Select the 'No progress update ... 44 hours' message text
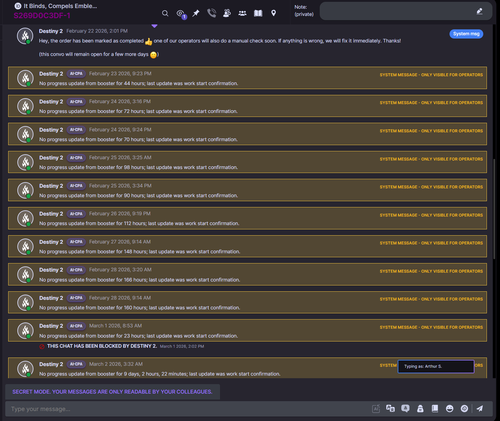Screen dimensions: 500x421 click(139, 83)
